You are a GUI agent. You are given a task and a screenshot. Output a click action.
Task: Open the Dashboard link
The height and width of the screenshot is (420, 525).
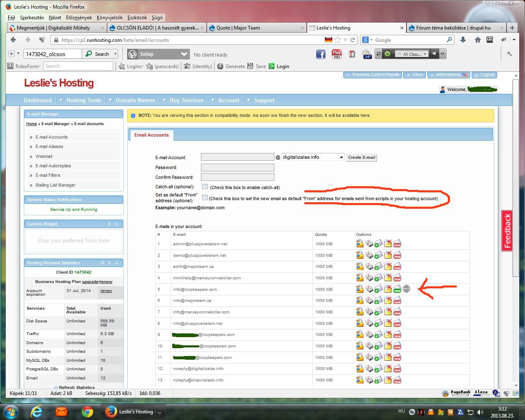pos(38,100)
